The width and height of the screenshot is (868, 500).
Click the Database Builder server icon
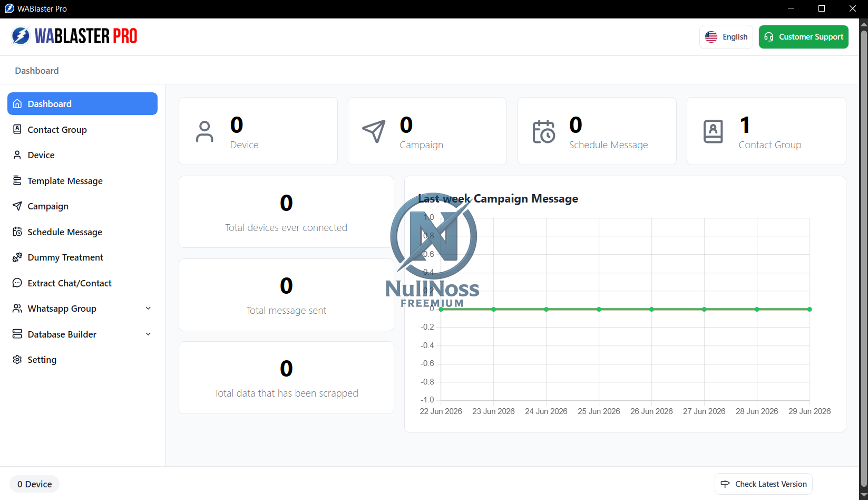click(17, 334)
